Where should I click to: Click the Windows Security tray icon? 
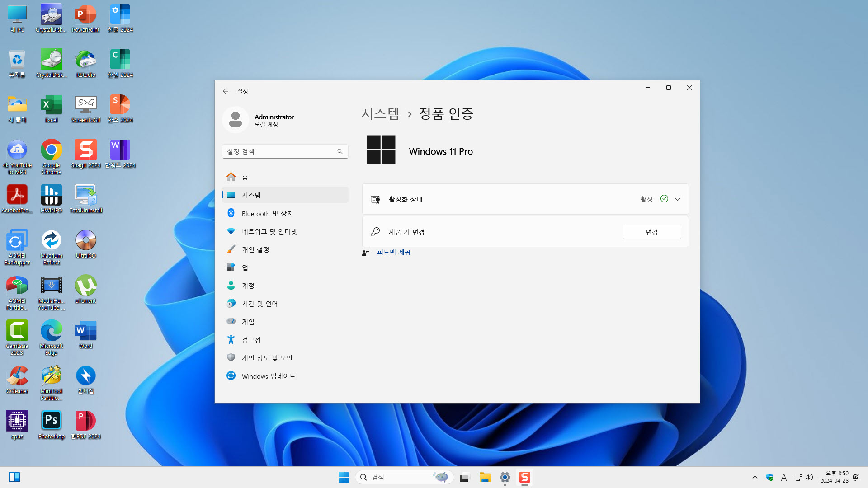(770, 477)
